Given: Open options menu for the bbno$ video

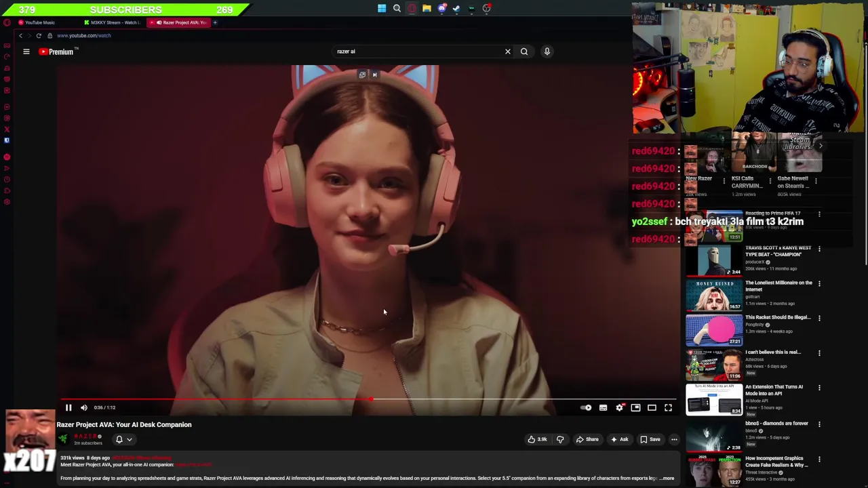Looking at the screenshot, I should click(x=819, y=424).
